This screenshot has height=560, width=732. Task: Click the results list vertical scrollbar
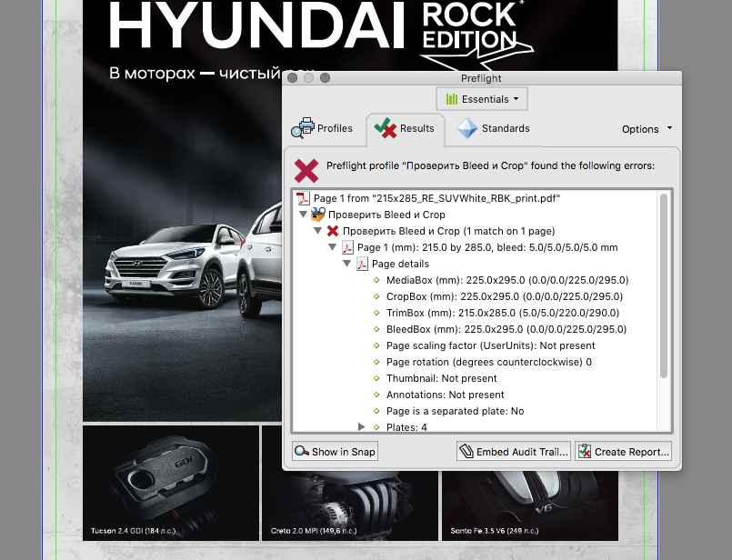point(664,285)
